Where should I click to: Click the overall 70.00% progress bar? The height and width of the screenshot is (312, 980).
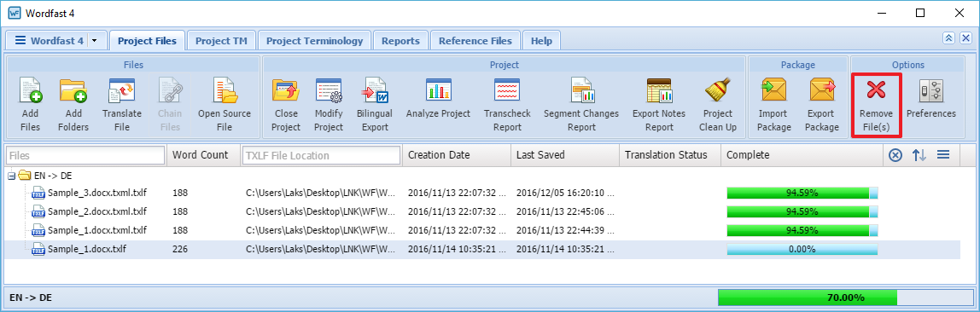[845, 298]
